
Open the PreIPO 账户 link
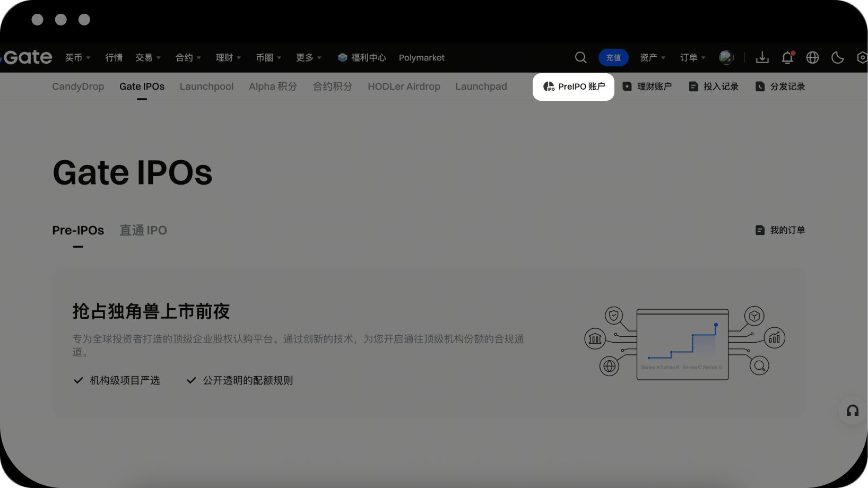pos(574,86)
